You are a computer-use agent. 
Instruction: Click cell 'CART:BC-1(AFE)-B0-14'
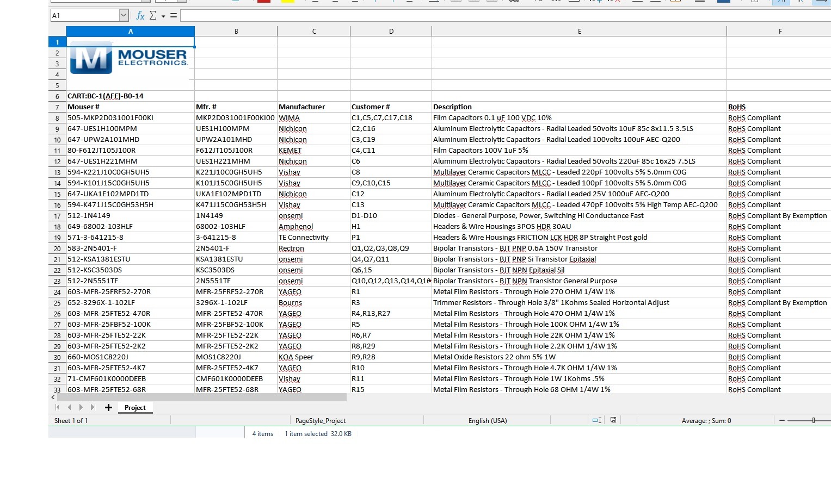(131, 96)
